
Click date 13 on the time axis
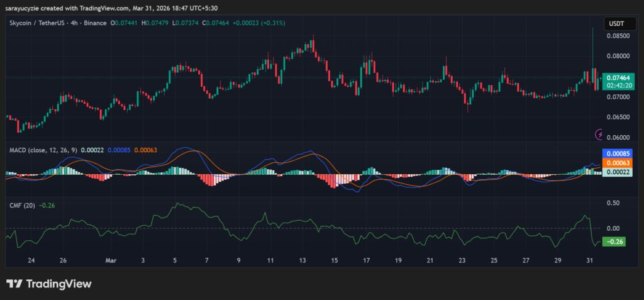click(x=303, y=260)
